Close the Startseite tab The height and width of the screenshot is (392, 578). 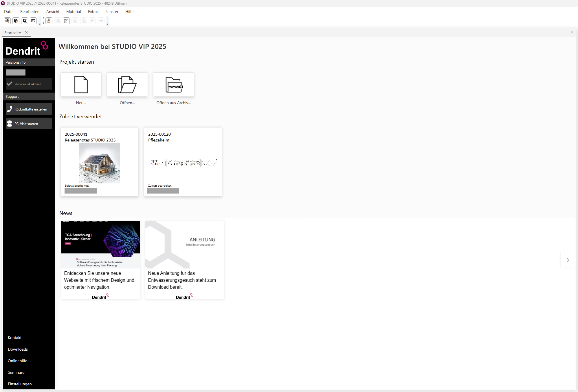tap(26, 32)
